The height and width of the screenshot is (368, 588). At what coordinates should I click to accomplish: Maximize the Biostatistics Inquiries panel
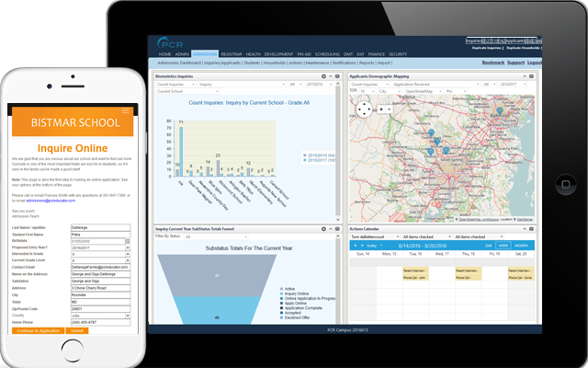coord(337,76)
